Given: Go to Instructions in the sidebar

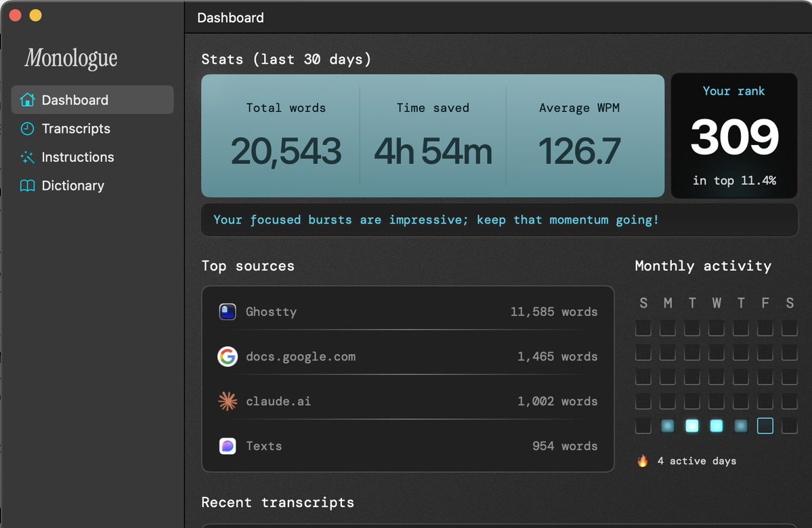Looking at the screenshot, I should pos(92,157).
